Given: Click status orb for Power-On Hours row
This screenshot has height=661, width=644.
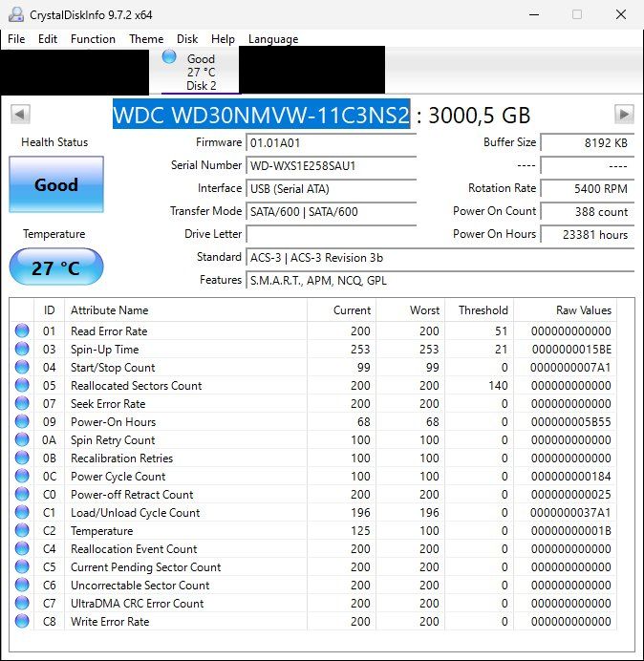Looking at the screenshot, I should pos(22,421).
